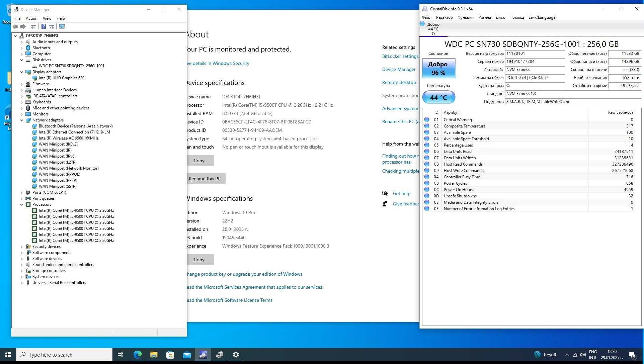This screenshot has width=644, height=364.
Task: Click Read the Microsoft Software License Terms link
Action: point(230,300)
